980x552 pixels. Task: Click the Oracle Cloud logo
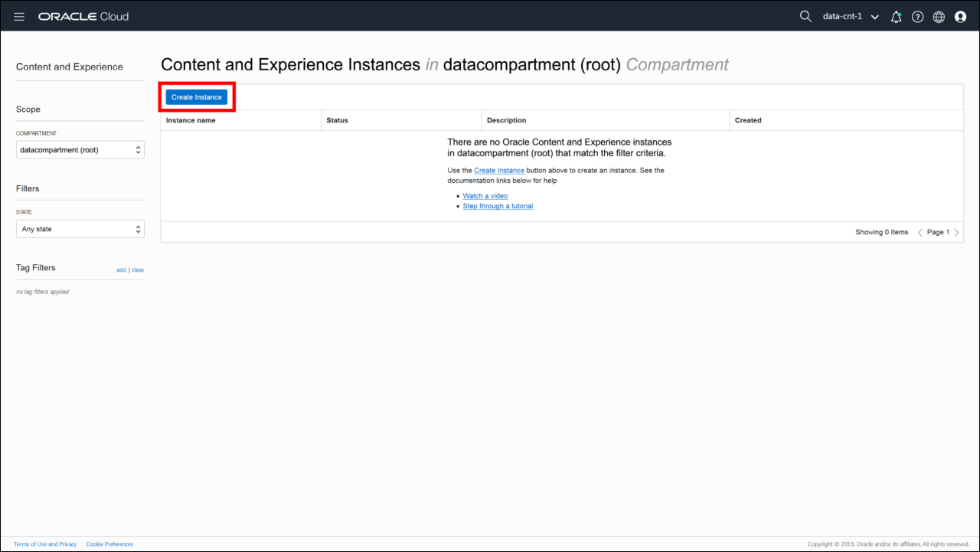(83, 17)
